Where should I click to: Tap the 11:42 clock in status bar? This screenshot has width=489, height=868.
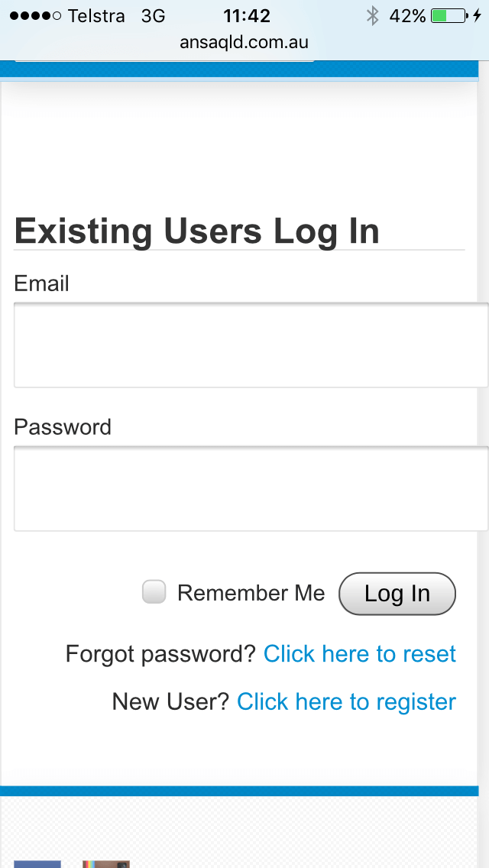click(x=247, y=16)
